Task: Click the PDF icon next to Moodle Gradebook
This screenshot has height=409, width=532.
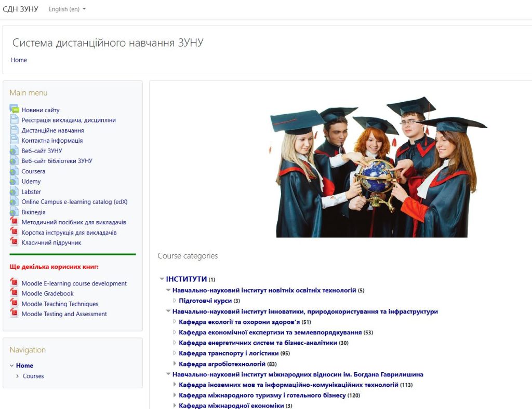Action: [x=14, y=293]
